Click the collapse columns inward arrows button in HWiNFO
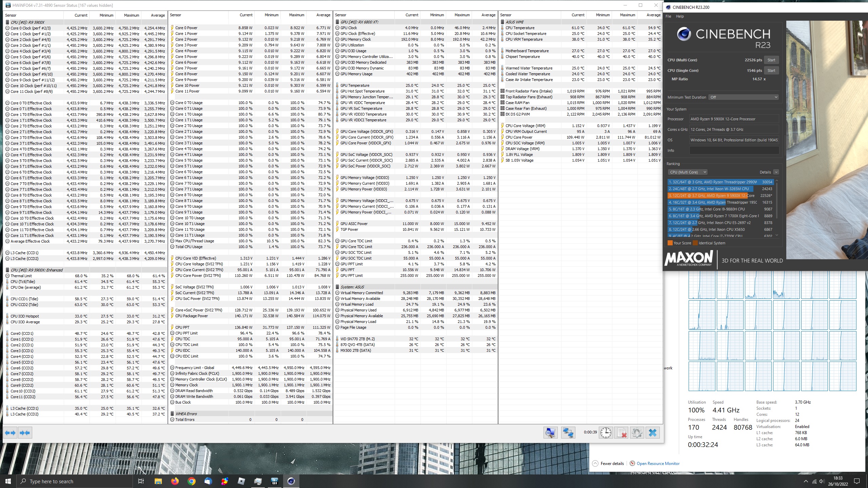The image size is (868, 488). 25,433
